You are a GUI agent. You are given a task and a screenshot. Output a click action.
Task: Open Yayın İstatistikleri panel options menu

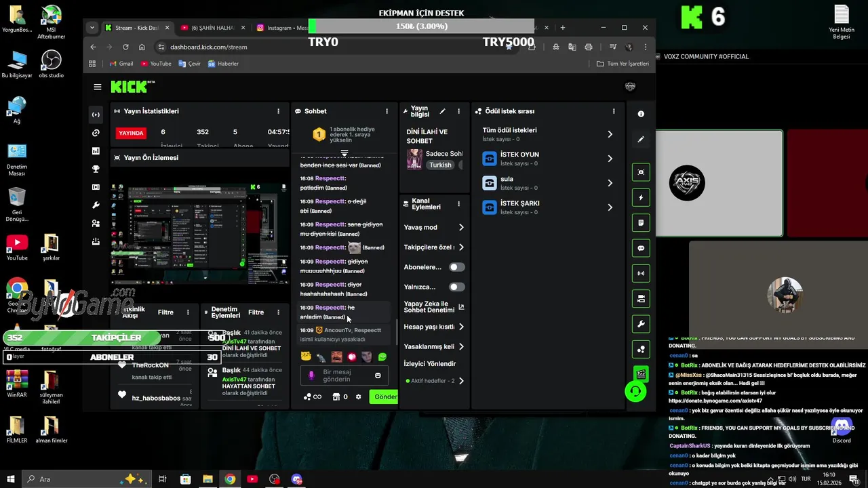coord(278,111)
